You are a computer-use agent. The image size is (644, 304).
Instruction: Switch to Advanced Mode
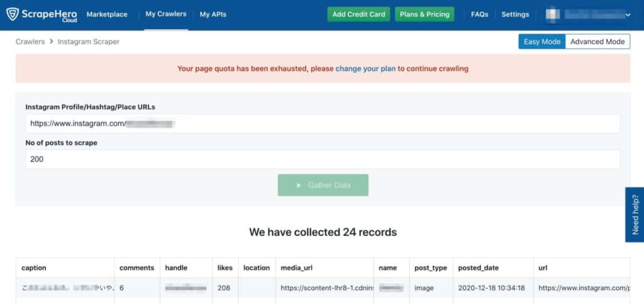(x=597, y=42)
